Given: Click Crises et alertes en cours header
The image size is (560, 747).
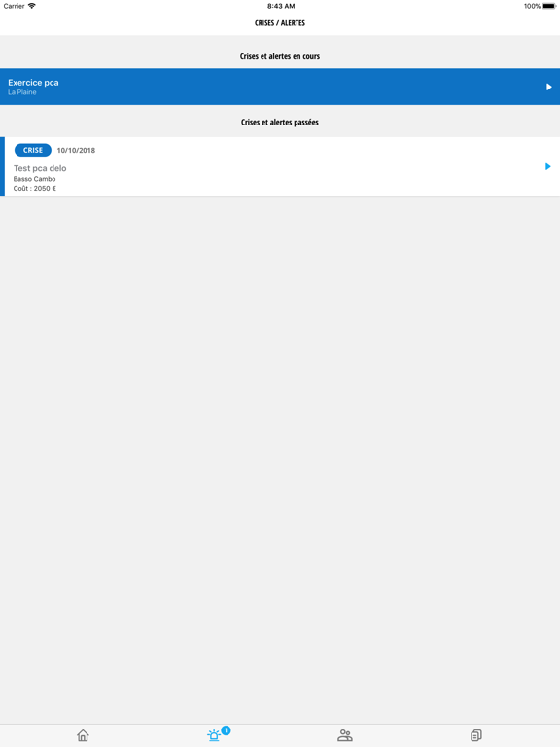Looking at the screenshot, I should tap(280, 56).
